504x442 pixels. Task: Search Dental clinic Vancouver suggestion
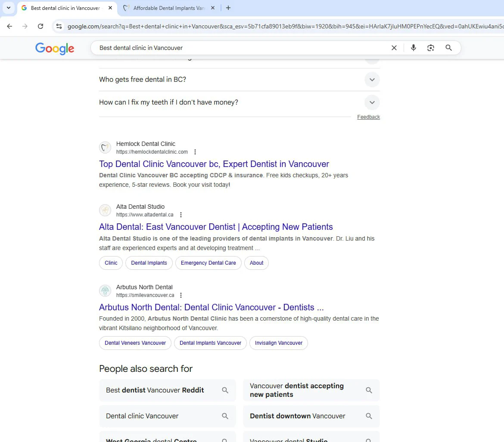[168, 416]
